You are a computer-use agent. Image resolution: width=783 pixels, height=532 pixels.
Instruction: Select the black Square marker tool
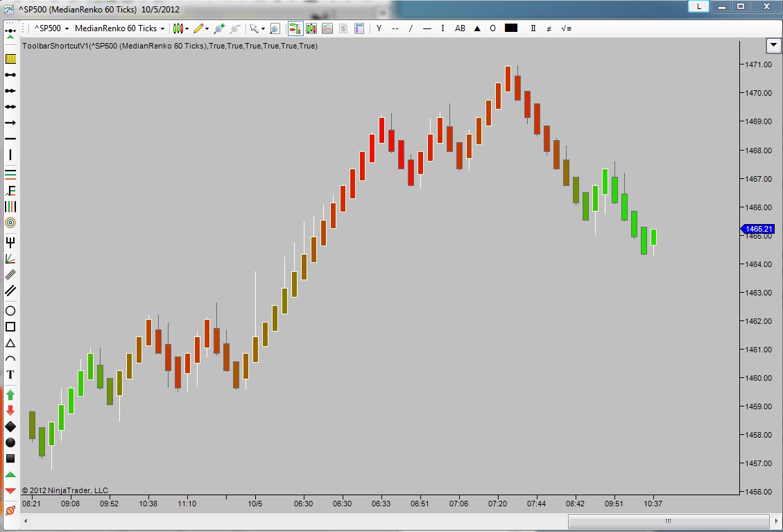pos(10,458)
